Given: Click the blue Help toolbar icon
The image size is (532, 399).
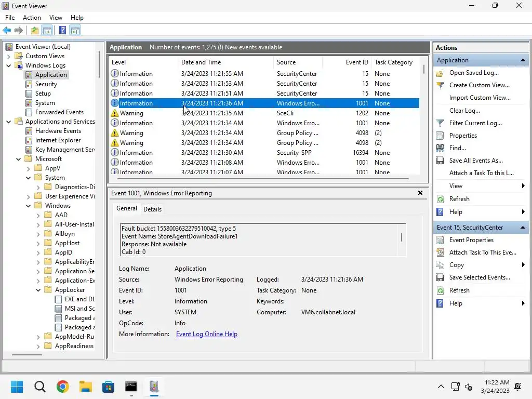Looking at the screenshot, I should click(x=62, y=31).
